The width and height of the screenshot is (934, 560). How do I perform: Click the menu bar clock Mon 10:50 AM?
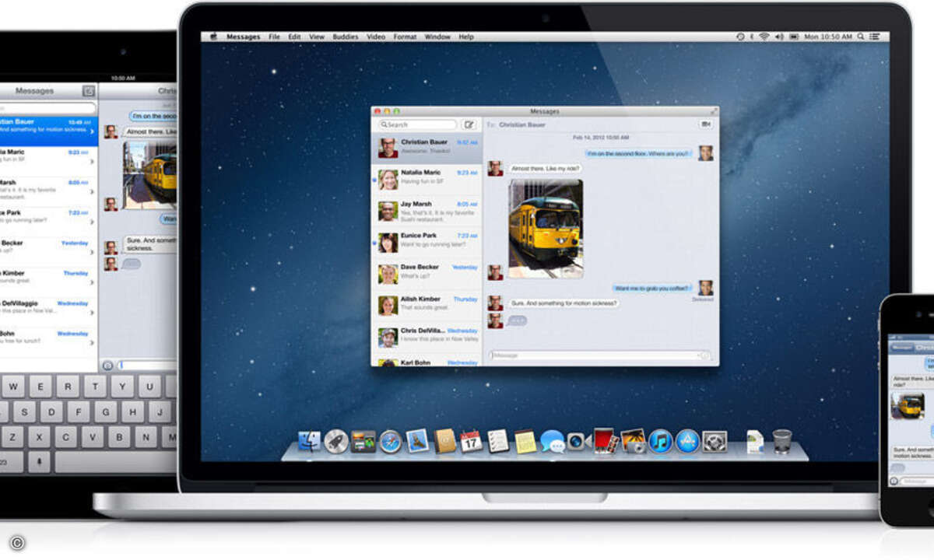827,37
